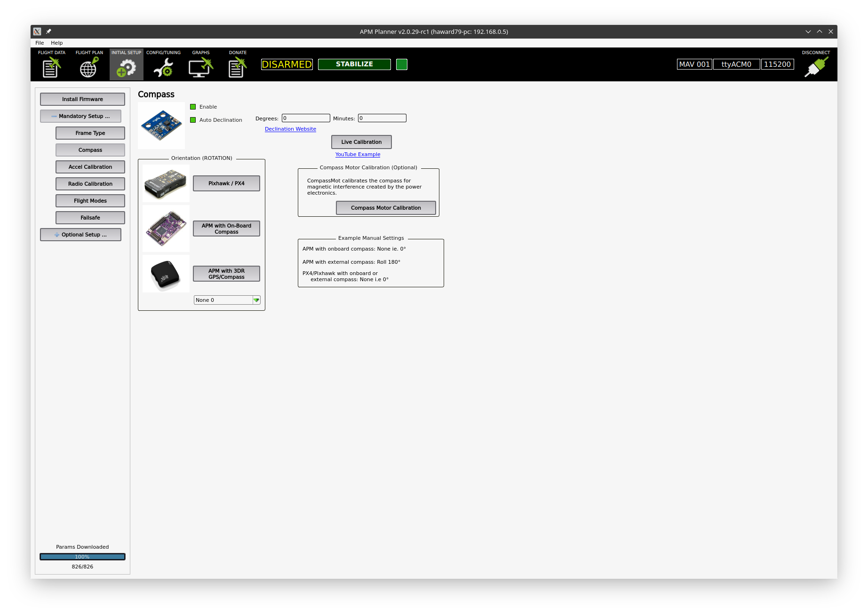Open the YouTube Example link
This screenshot has width=868, height=615.
point(358,154)
